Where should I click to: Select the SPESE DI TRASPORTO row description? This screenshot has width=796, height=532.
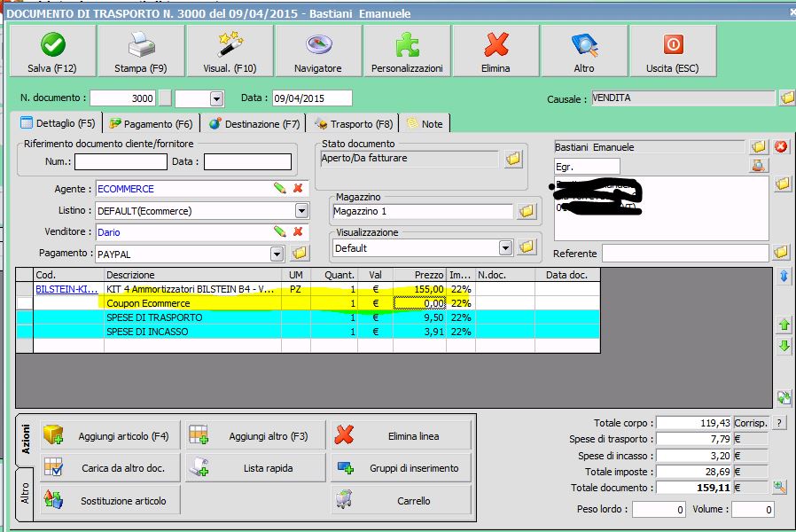click(x=154, y=317)
